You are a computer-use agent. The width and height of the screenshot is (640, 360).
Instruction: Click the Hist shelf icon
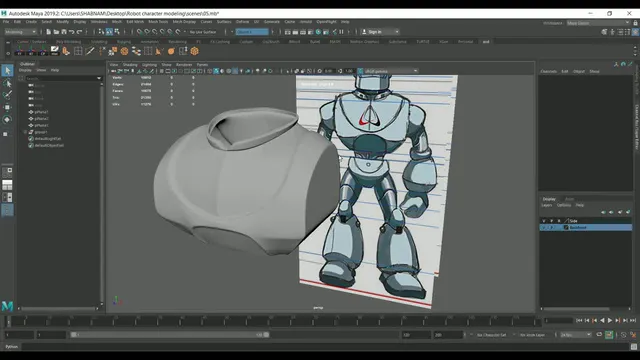[54, 51]
